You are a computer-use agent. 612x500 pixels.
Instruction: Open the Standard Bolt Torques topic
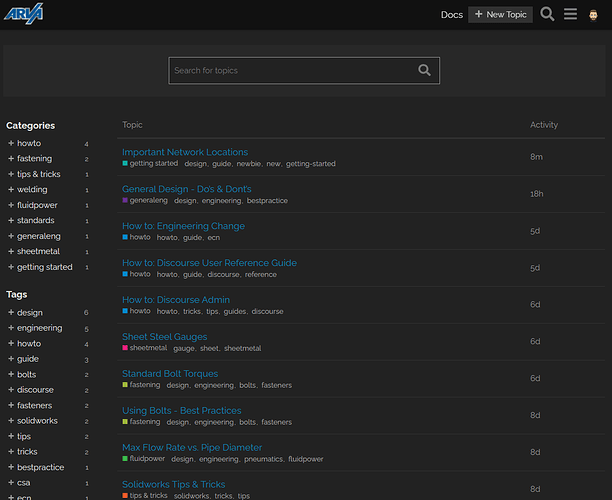coord(170,374)
